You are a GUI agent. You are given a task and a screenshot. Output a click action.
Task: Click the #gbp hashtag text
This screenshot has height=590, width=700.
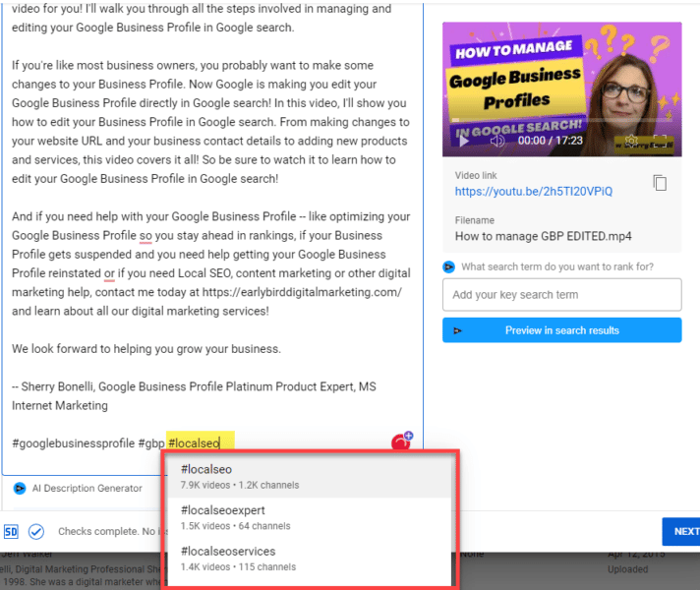click(x=151, y=443)
